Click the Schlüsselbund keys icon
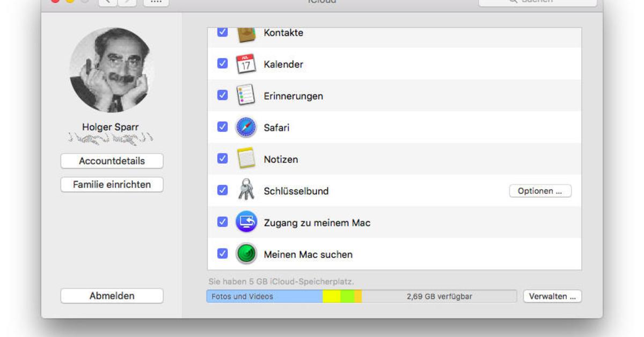 tap(246, 191)
